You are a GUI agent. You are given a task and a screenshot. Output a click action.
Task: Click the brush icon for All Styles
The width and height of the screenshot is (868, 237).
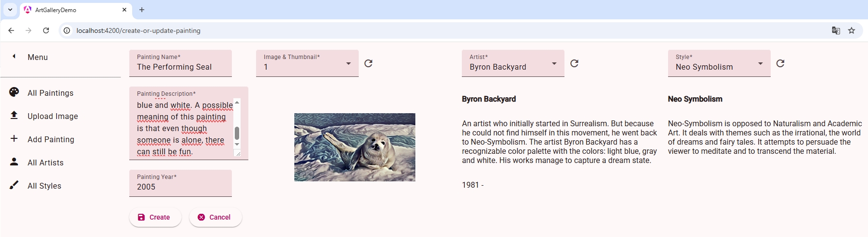[x=14, y=185]
